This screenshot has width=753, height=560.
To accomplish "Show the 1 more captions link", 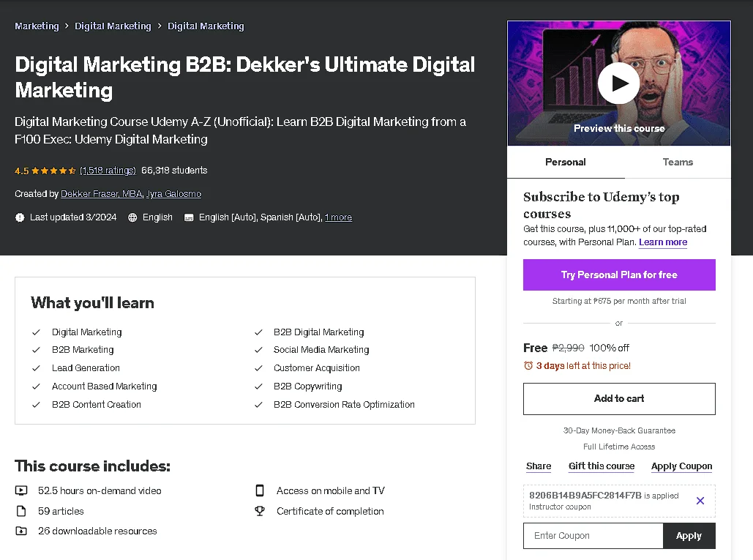I will [x=338, y=217].
